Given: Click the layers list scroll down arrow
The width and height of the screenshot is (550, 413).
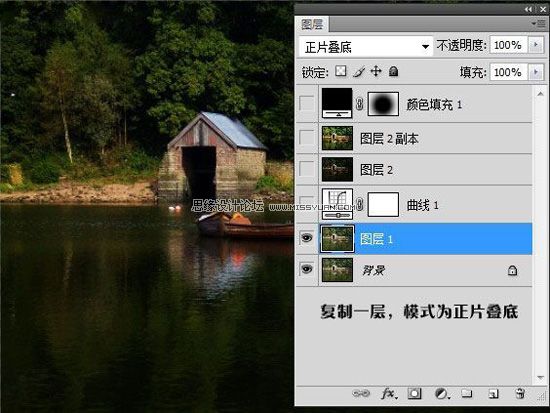Looking at the screenshot, I should pyautogui.click(x=540, y=378).
